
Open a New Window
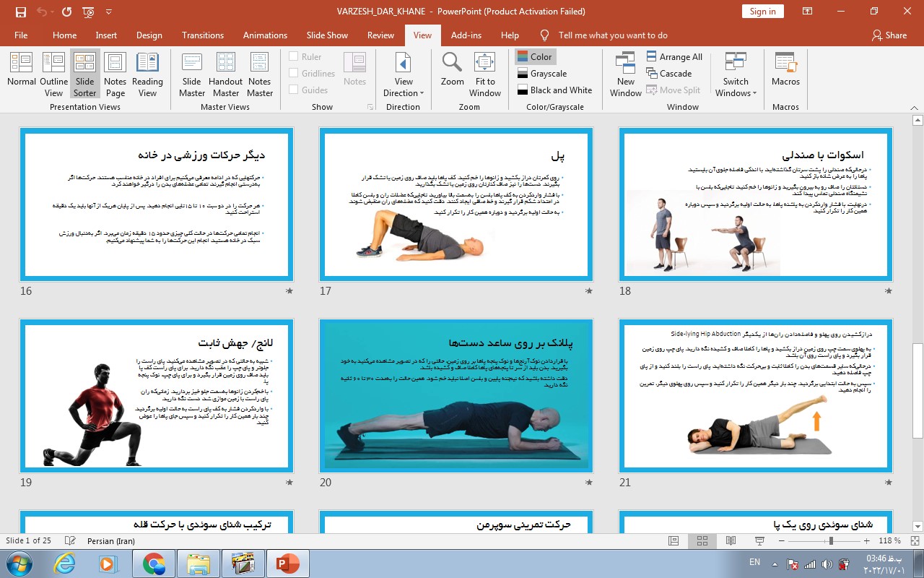pyautogui.click(x=625, y=72)
